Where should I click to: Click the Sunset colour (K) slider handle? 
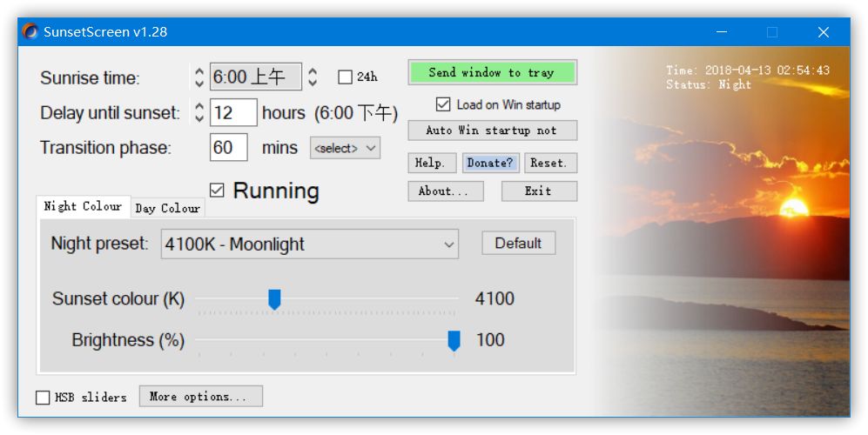(x=274, y=299)
